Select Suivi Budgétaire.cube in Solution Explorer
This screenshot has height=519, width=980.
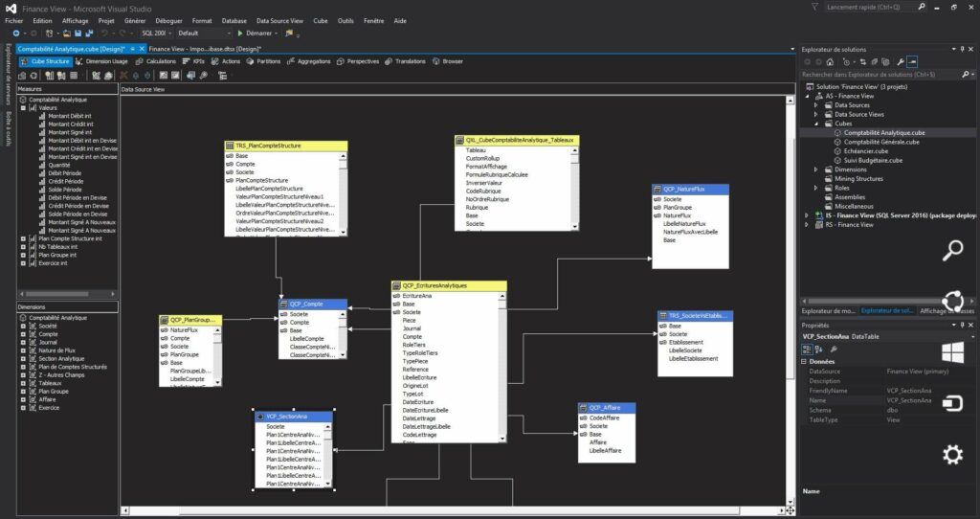coord(872,160)
